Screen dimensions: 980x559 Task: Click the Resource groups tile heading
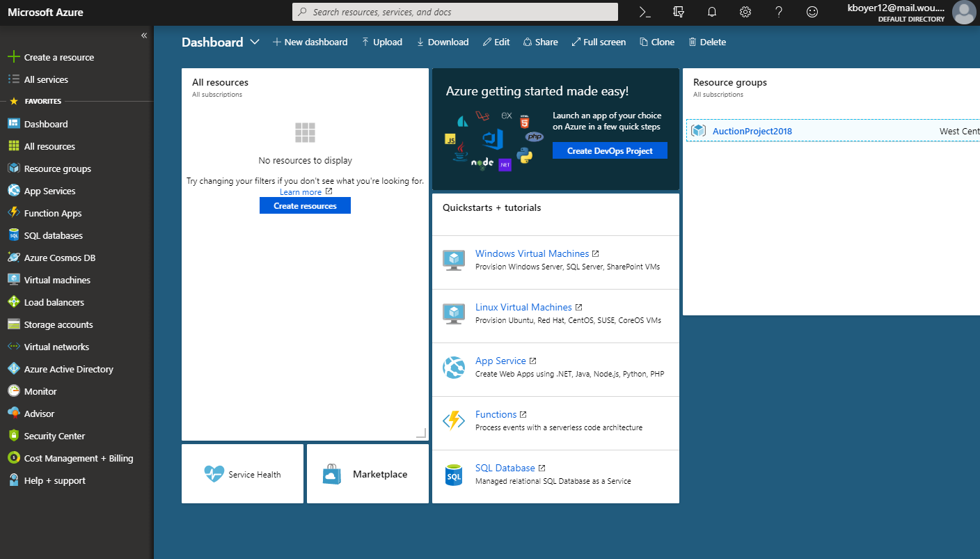[x=730, y=82]
